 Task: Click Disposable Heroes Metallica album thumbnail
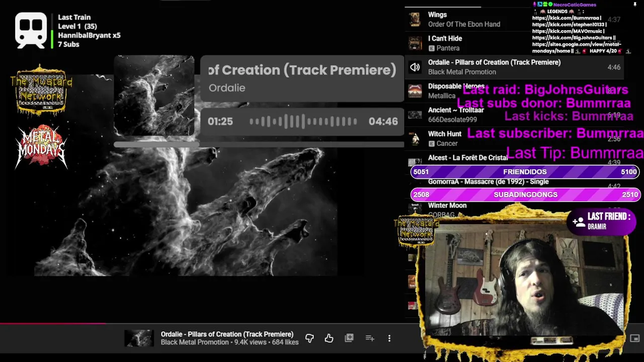click(415, 91)
